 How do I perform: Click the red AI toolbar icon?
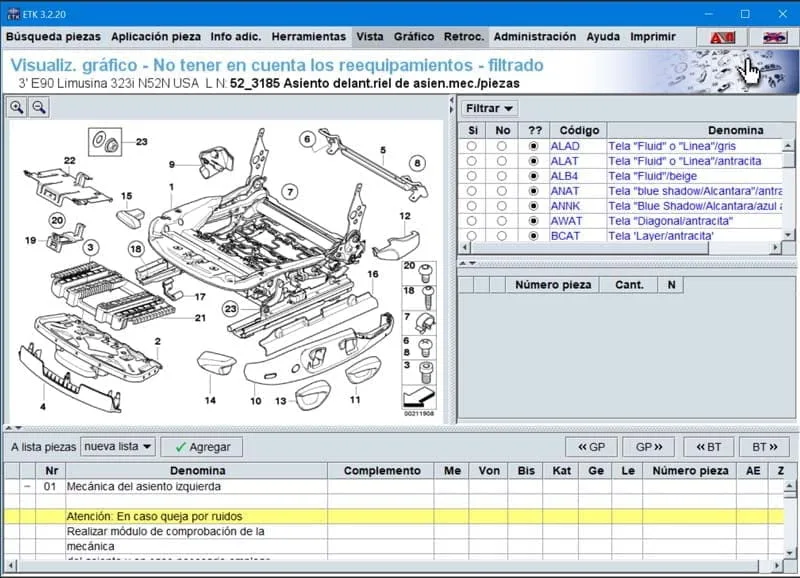[722, 37]
